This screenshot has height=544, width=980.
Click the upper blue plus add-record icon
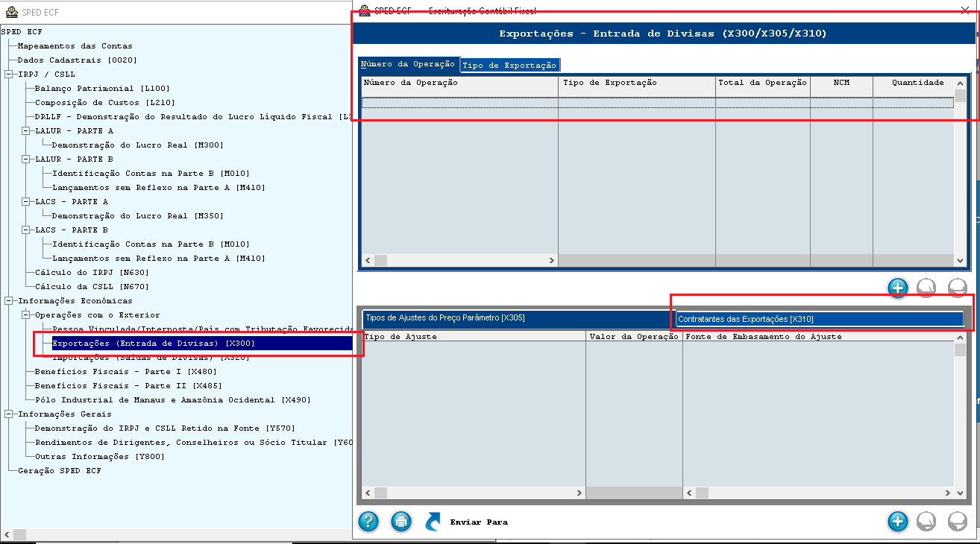pos(898,288)
